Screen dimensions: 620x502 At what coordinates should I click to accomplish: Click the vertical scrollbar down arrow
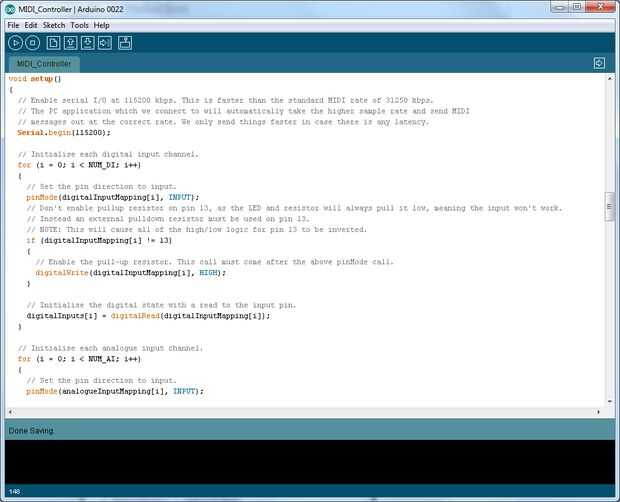click(x=610, y=401)
